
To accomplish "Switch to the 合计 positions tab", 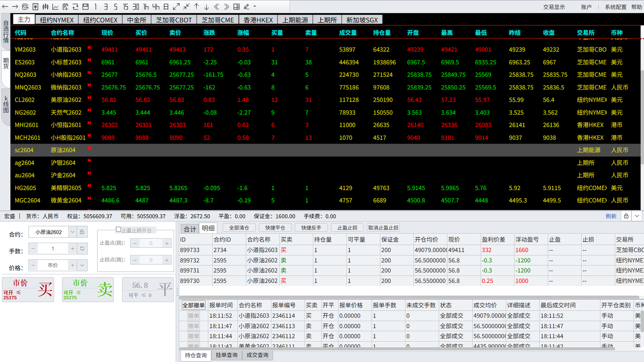I will pyautogui.click(x=190, y=229).
